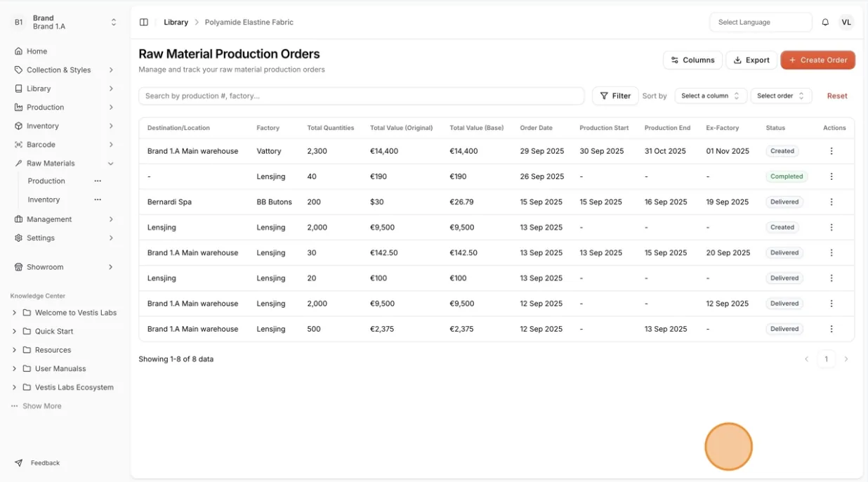868x482 pixels.
Task: Open actions menu for Vattory order
Action: (831, 151)
